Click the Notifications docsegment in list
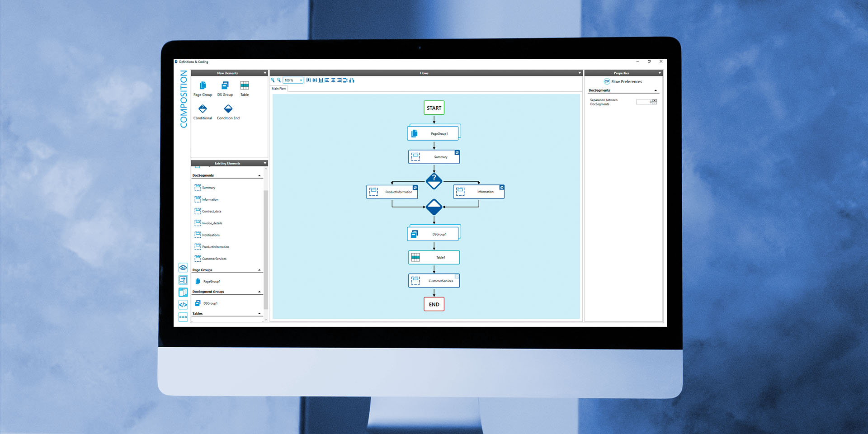 point(207,235)
